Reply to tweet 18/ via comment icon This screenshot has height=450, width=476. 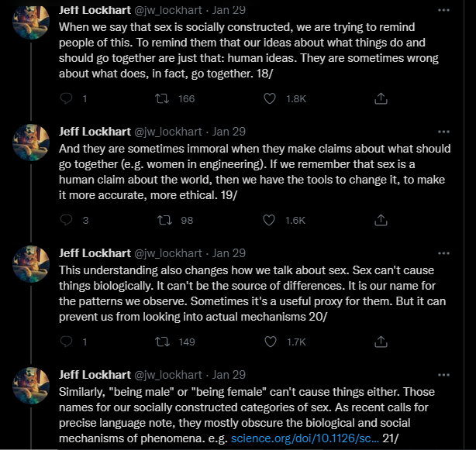(66, 98)
